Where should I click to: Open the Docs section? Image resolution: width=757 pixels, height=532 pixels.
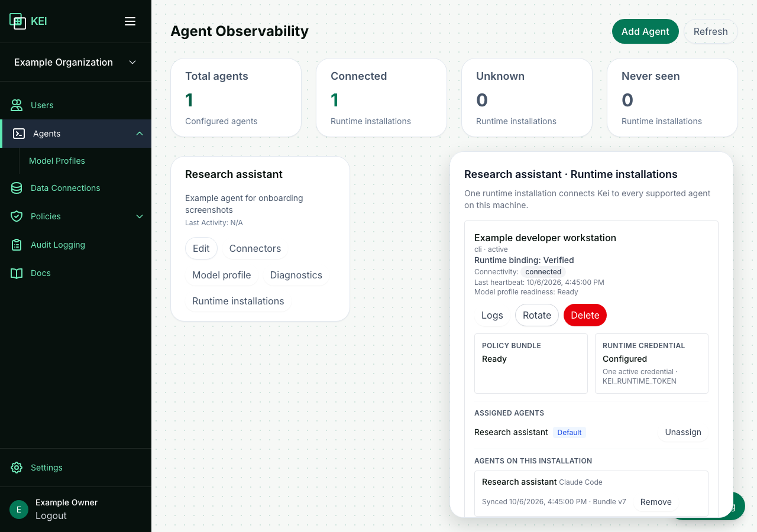coord(41,273)
